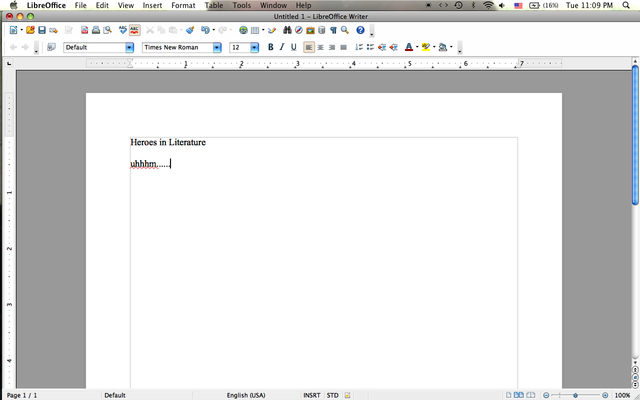Toggle Underline formatting
The height and width of the screenshot is (400, 640).
click(293, 47)
